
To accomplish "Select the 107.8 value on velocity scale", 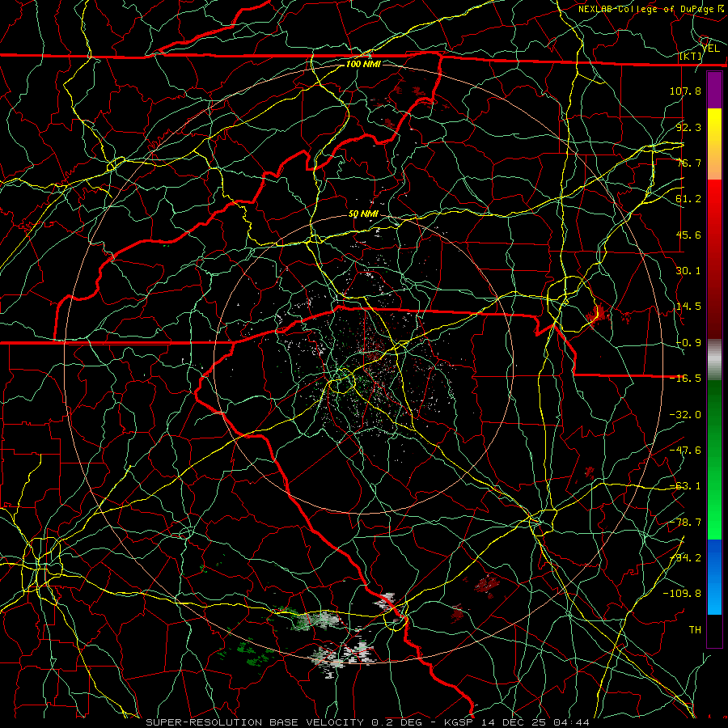I will (x=685, y=91).
